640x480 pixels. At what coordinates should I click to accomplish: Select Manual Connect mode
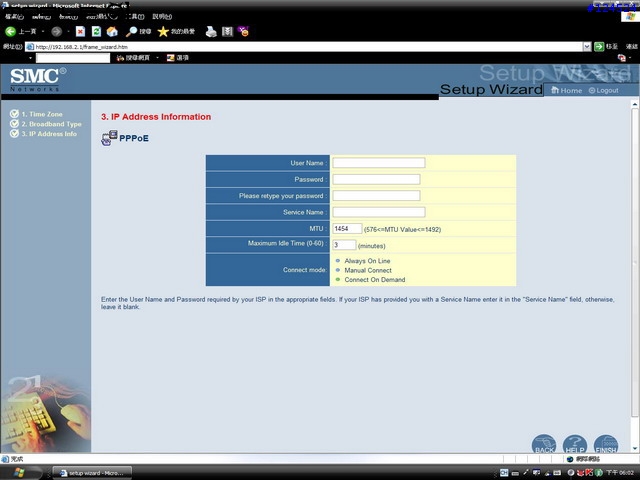click(x=338, y=270)
